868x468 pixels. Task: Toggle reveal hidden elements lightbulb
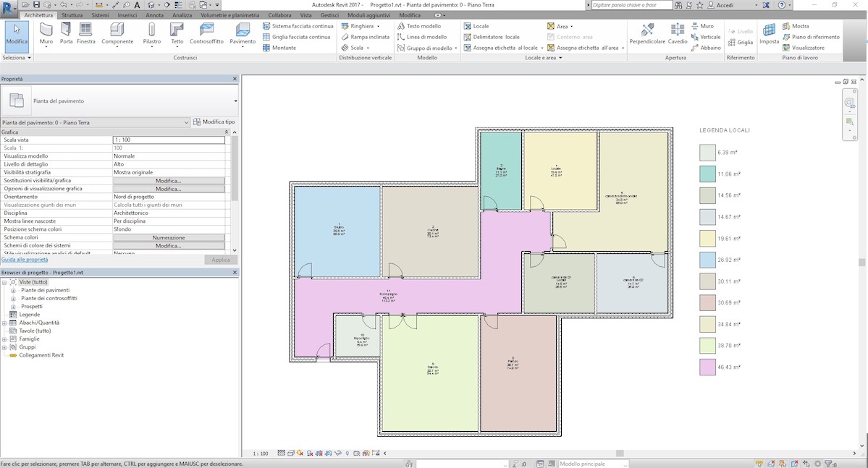(x=347, y=453)
